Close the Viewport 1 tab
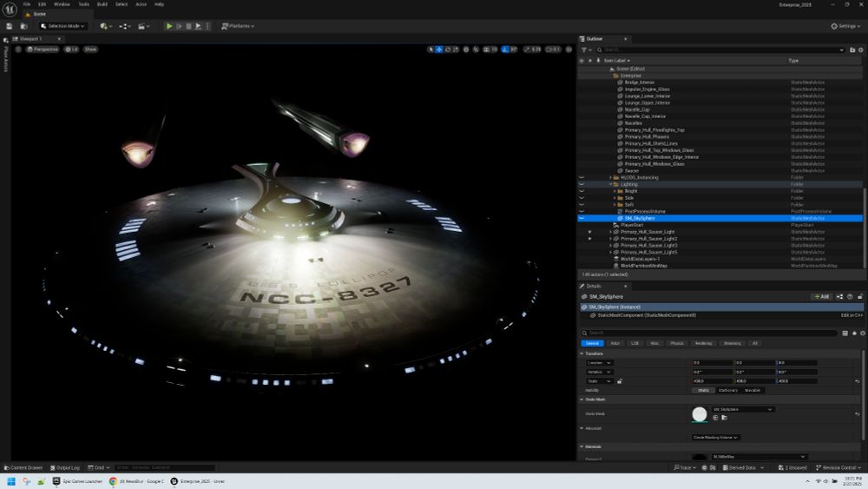Viewport: 868px width, 489px height. pos(59,39)
